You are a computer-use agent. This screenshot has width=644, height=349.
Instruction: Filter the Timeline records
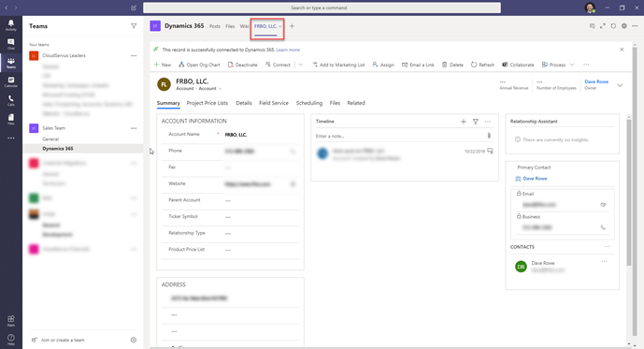pos(475,122)
